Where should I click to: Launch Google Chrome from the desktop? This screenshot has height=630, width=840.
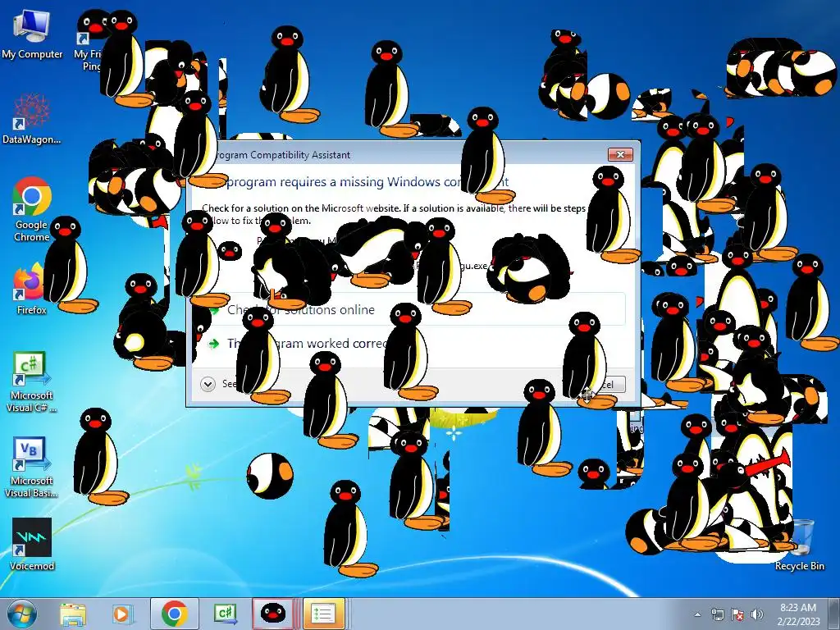(32, 209)
